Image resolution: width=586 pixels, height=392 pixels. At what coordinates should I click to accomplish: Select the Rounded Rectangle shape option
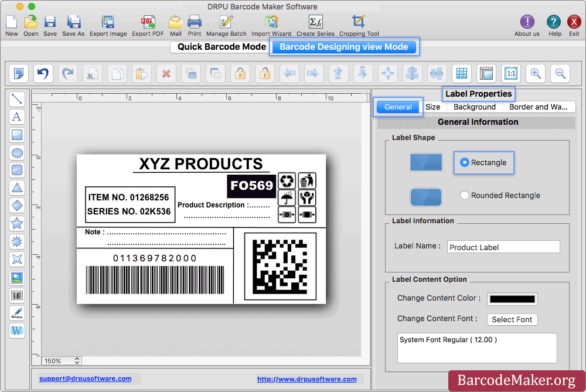pyautogui.click(x=500, y=196)
